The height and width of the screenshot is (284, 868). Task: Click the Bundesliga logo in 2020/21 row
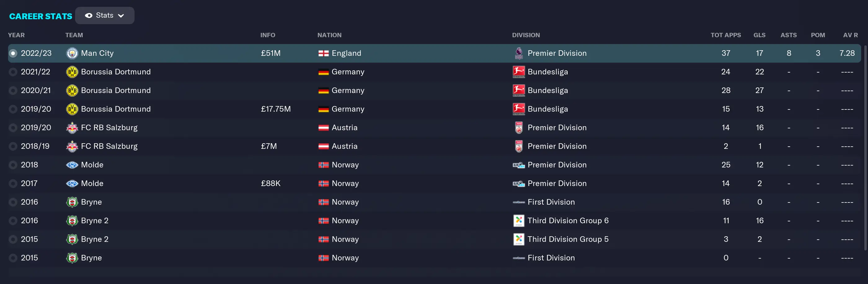[x=519, y=90]
